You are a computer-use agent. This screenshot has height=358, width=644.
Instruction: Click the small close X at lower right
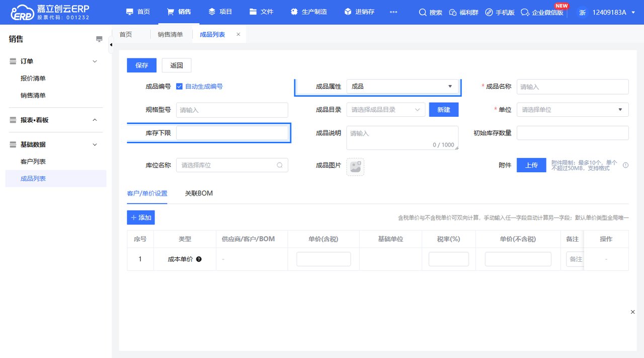point(633,312)
